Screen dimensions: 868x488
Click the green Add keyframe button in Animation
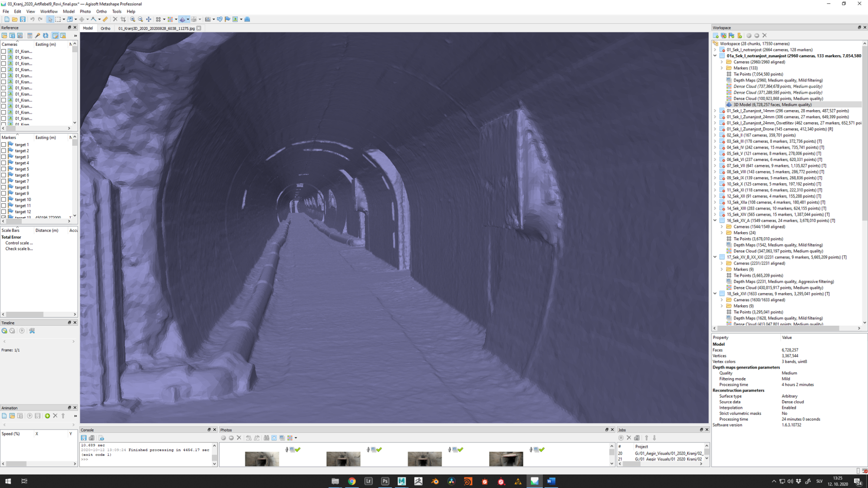point(47,416)
